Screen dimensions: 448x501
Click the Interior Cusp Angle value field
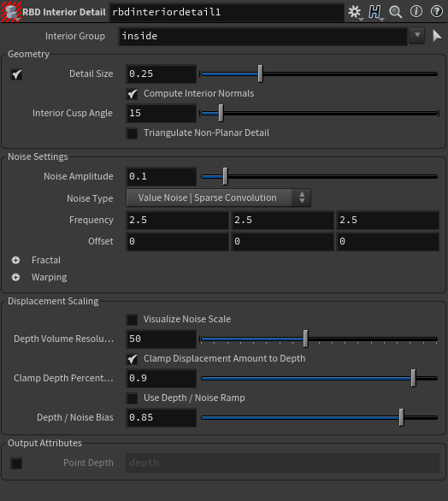(x=161, y=113)
